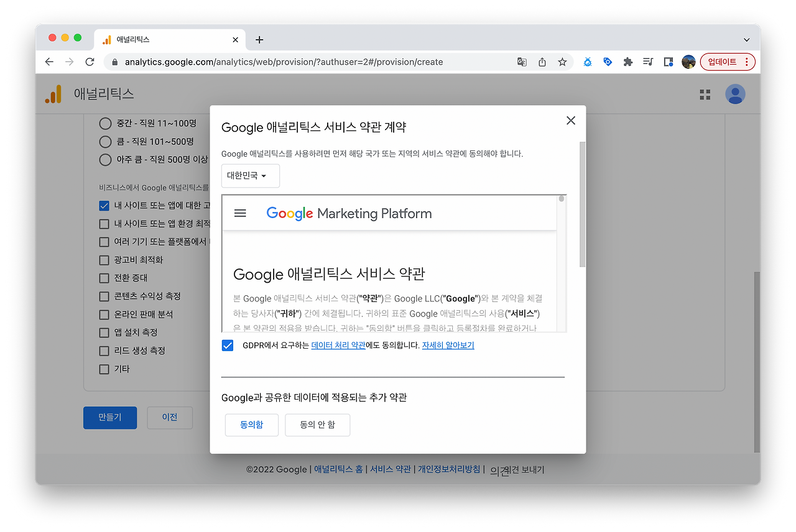Check the 리드 생성 측정 checkbox

[104, 351]
